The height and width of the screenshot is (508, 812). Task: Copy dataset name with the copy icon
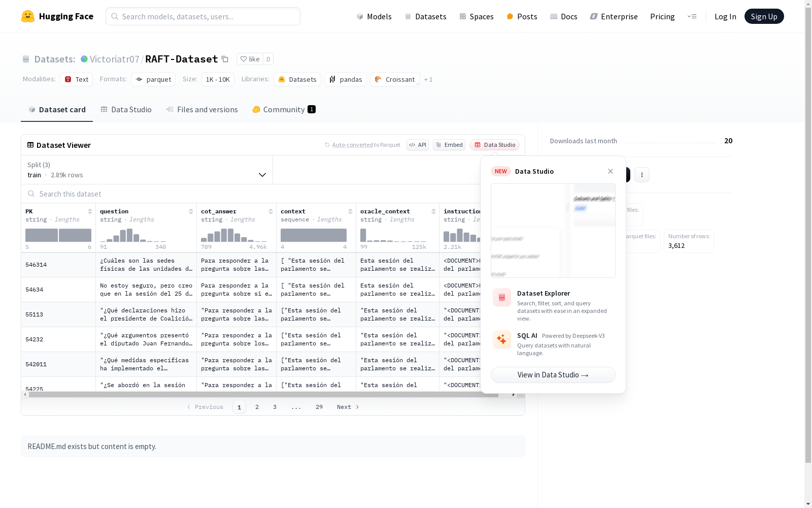pyautogui.click(x=225, y=59)
